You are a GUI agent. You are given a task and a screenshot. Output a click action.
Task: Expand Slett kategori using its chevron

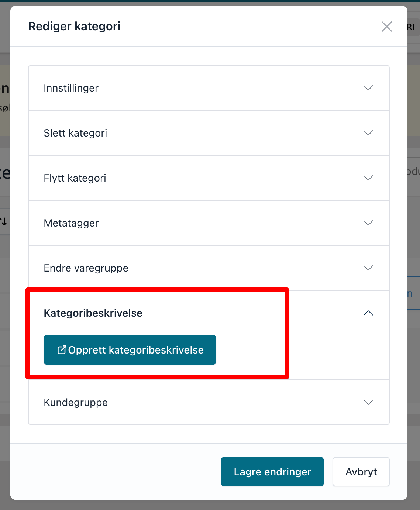pyautogui.click(x=368, y=133)
